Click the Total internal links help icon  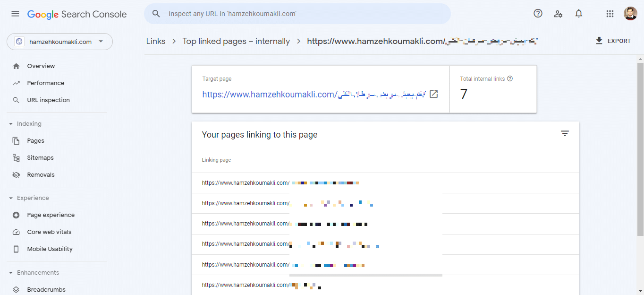pos(510,79)
